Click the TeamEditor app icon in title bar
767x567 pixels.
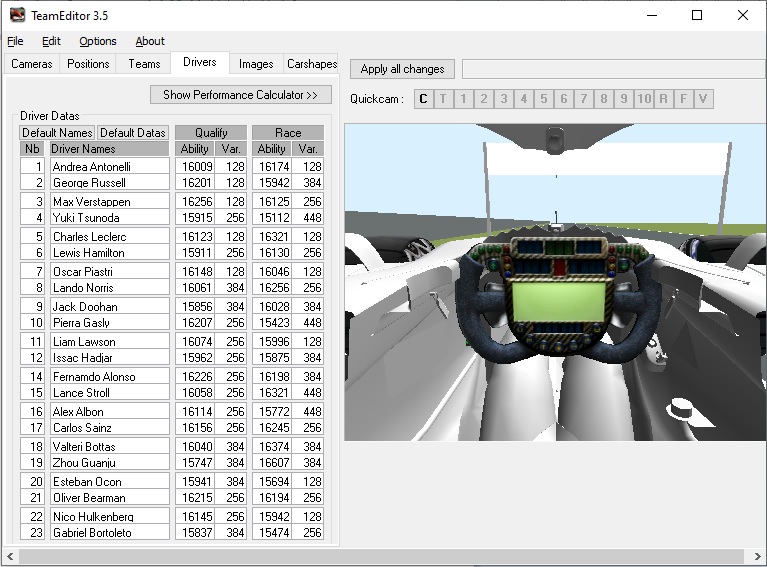[x=17, y=15]
